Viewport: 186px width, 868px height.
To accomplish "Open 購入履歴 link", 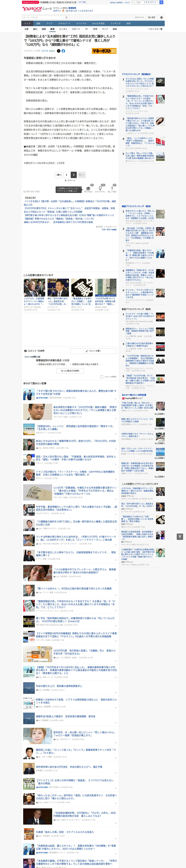I will (152, 17).
